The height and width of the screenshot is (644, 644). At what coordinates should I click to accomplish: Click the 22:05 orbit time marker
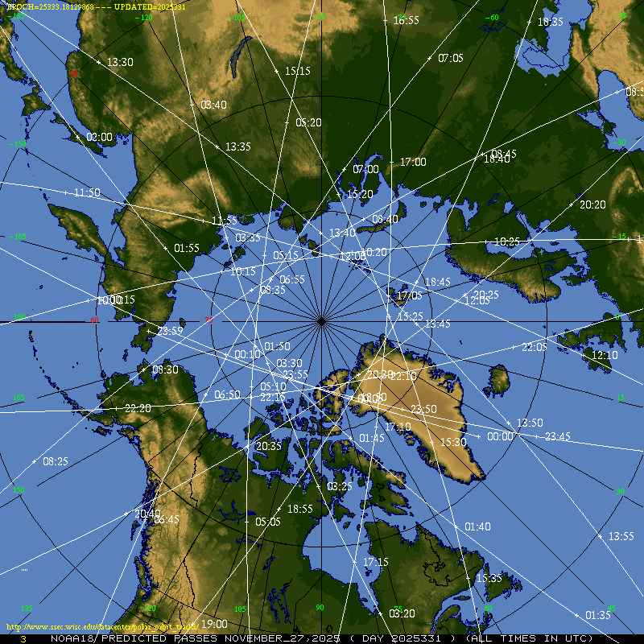click(x=534, y=347)
